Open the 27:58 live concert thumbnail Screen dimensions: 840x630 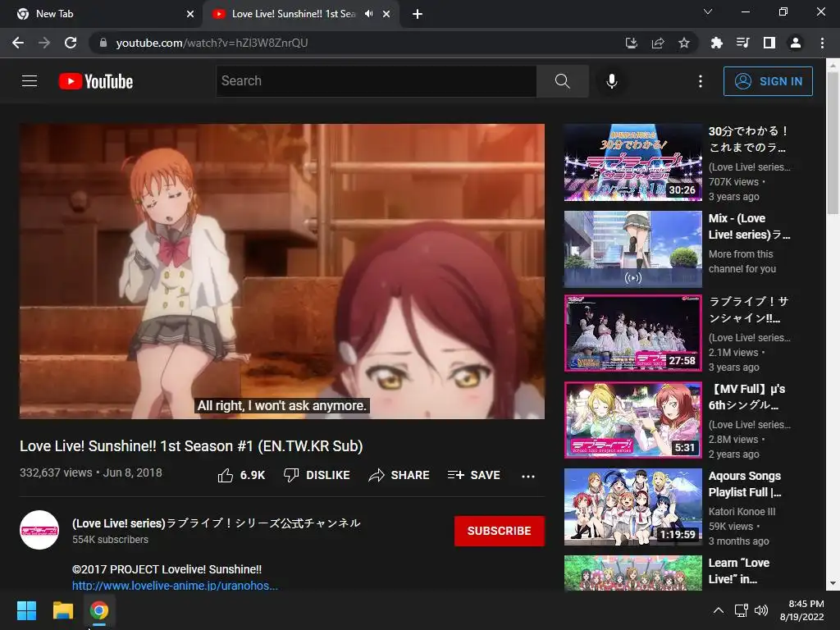(632, 333)
